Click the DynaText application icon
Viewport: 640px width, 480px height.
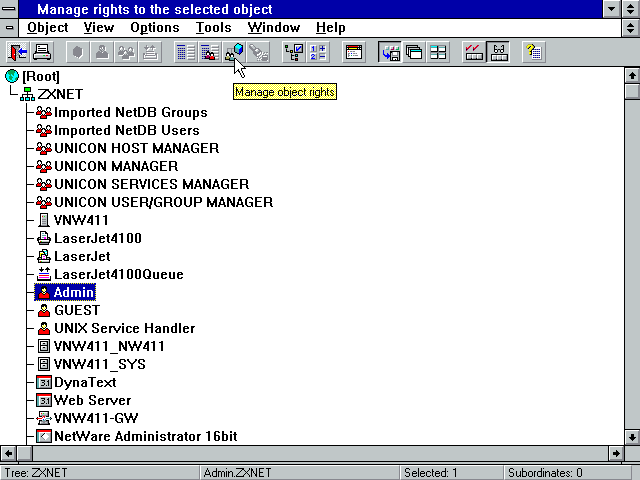pos(44,382)
